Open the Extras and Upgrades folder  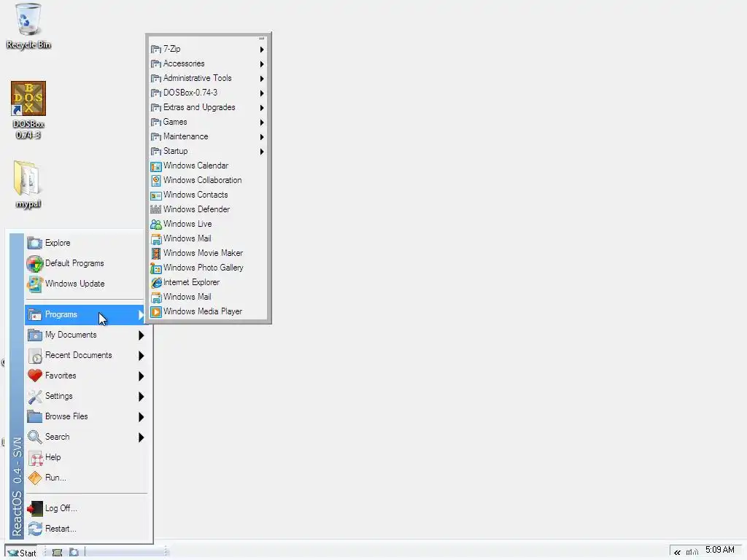(208, 108)
